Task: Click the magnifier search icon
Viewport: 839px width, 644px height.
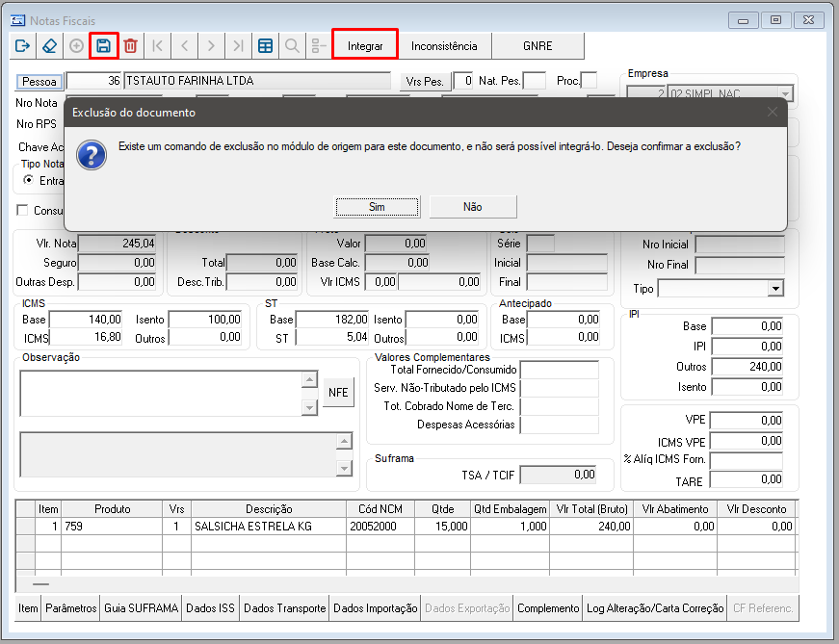Action: [292, 46]
